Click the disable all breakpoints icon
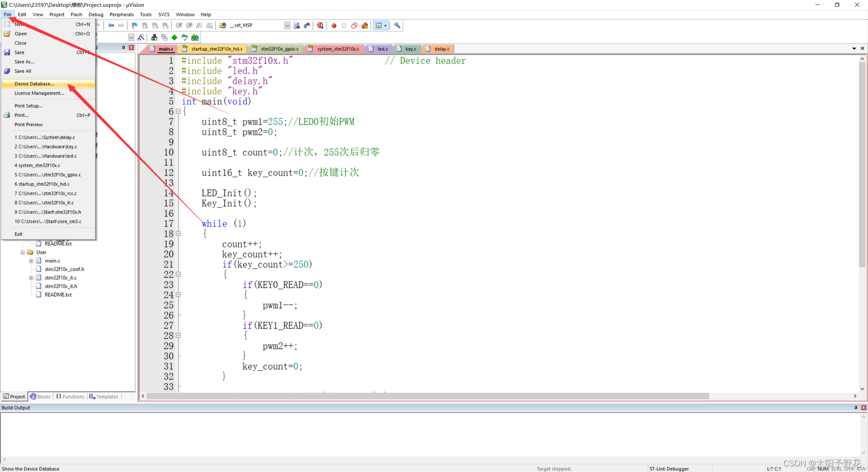 [x=354, y=25]
